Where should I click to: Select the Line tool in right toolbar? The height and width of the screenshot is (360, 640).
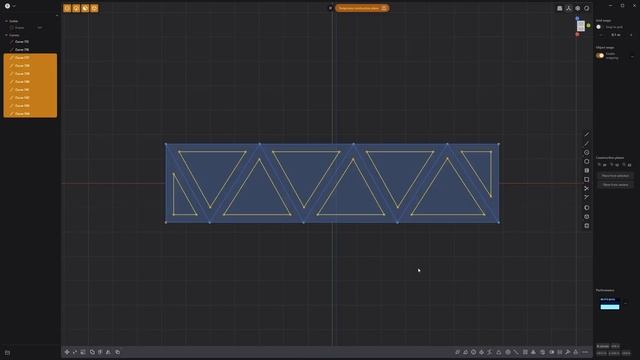point(587,134)
